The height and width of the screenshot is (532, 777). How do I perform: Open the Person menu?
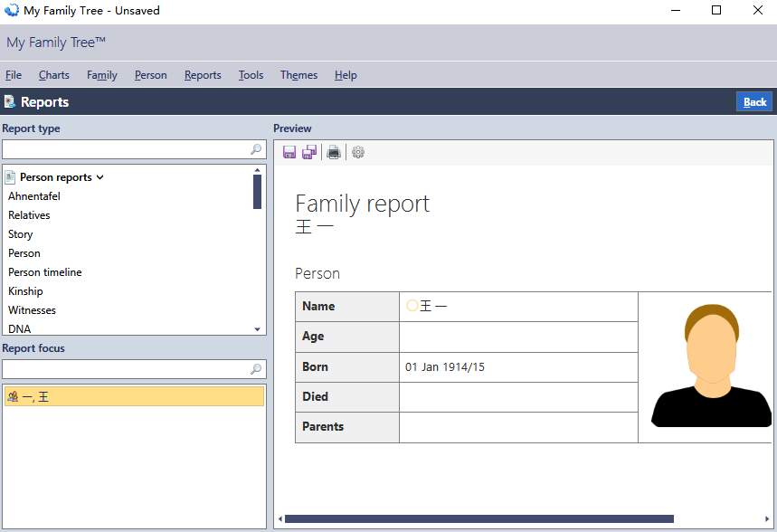pyautogui.click(x=151, y=75)
